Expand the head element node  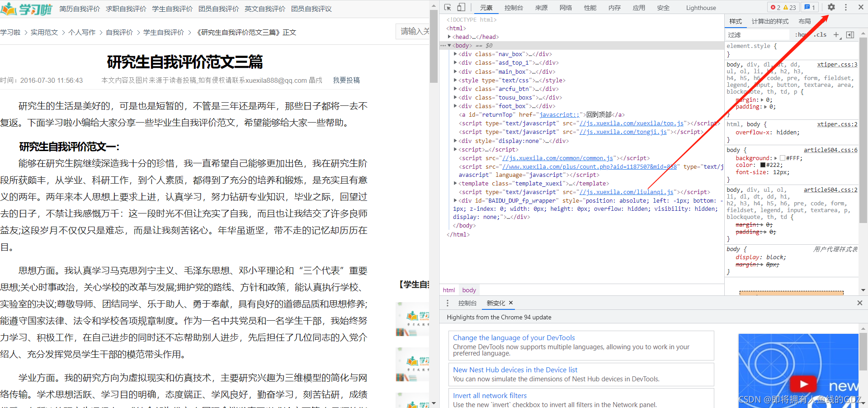(x=449, y=37)
